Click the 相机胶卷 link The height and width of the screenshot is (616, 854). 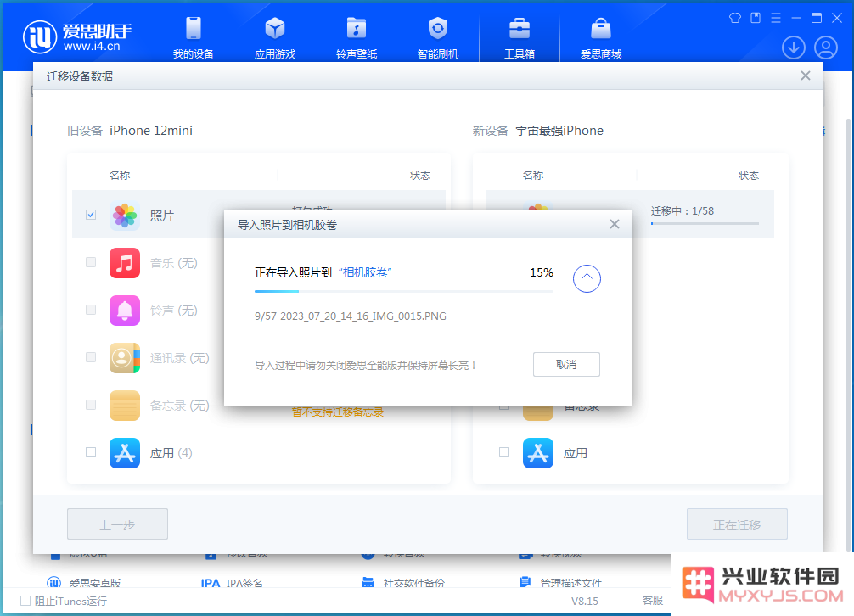point(365,272)
